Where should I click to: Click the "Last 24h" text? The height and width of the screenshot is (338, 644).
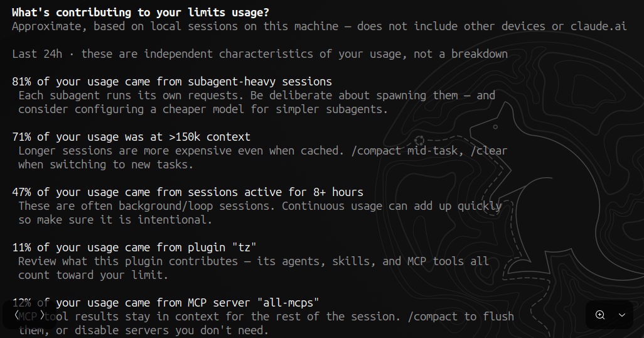tap(37, 54)
